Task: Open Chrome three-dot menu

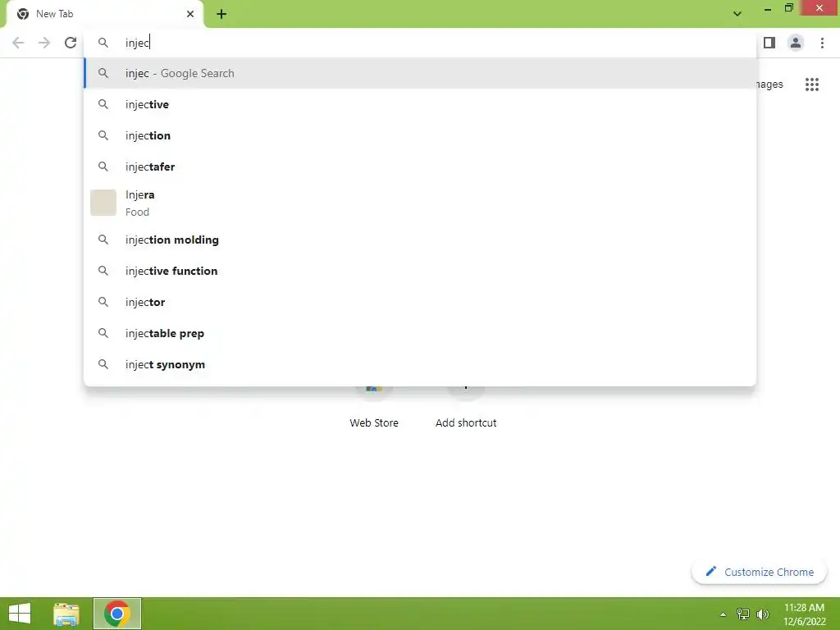Action: click(x=822, y=43)
